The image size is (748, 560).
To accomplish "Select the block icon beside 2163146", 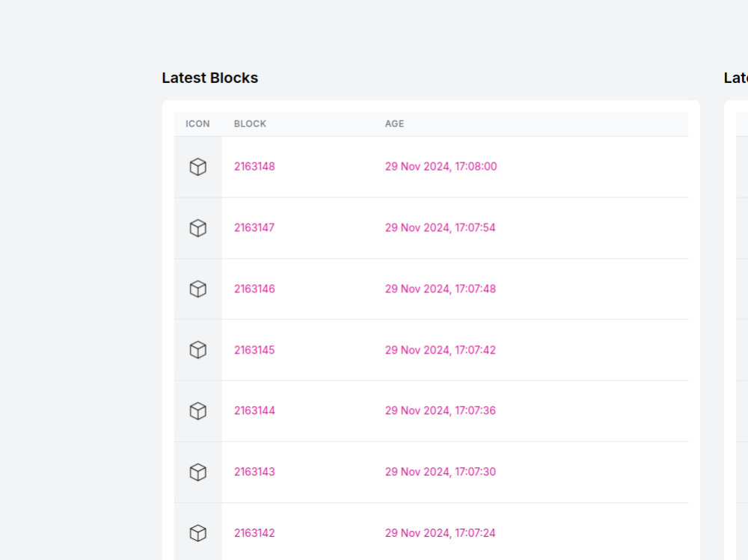I will [x=197, y=289].
